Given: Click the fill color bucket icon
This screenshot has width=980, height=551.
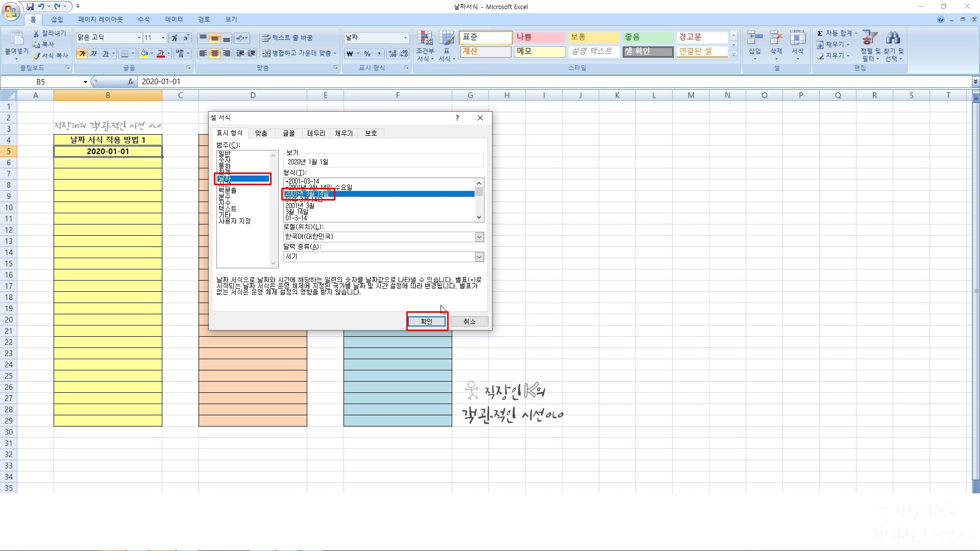Looking at the screenshot, I should 144,54.
